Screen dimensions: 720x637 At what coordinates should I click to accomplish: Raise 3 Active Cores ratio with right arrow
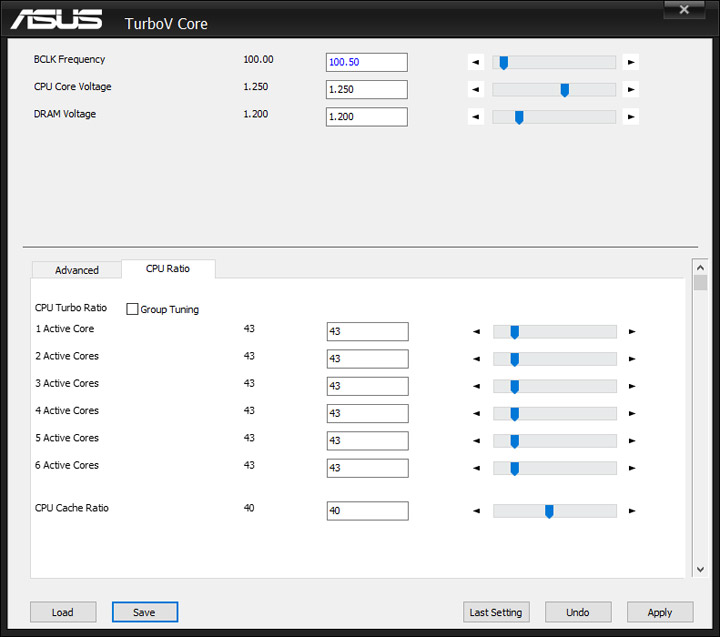[x=632, y=386]
